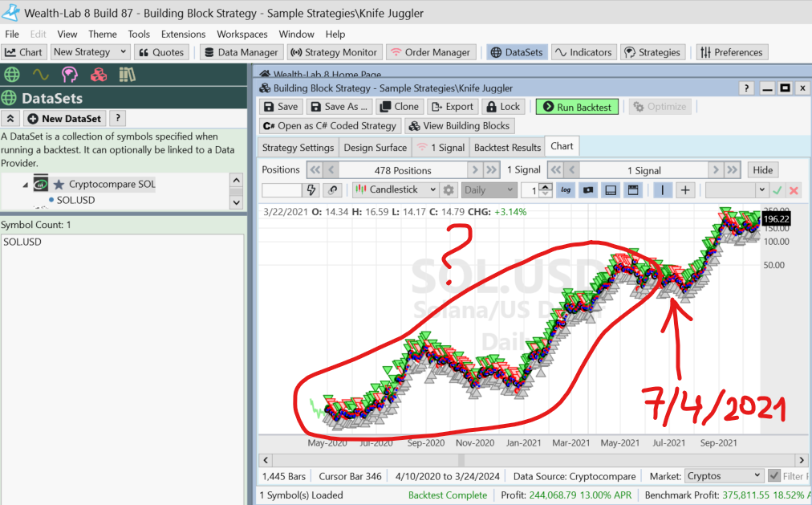
Task: Toggle the window-layout icon chart button
Action: [x=633, y=190]
